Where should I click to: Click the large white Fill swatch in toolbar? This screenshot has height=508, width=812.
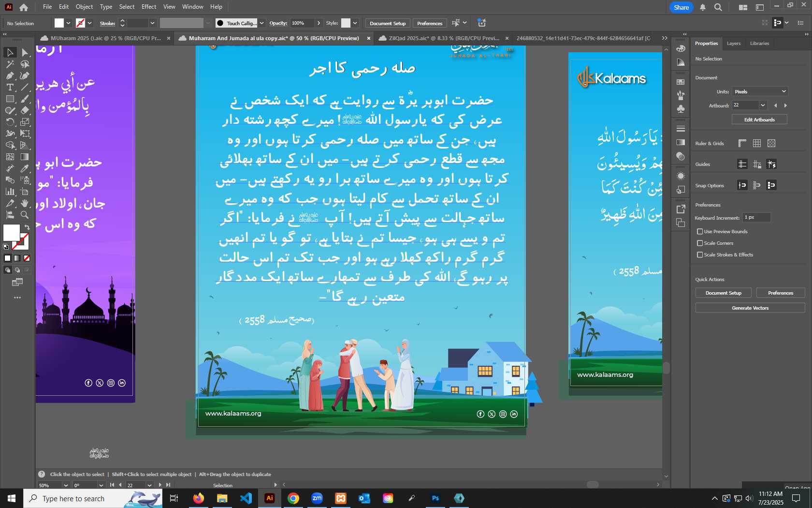[x=11, y=232]
